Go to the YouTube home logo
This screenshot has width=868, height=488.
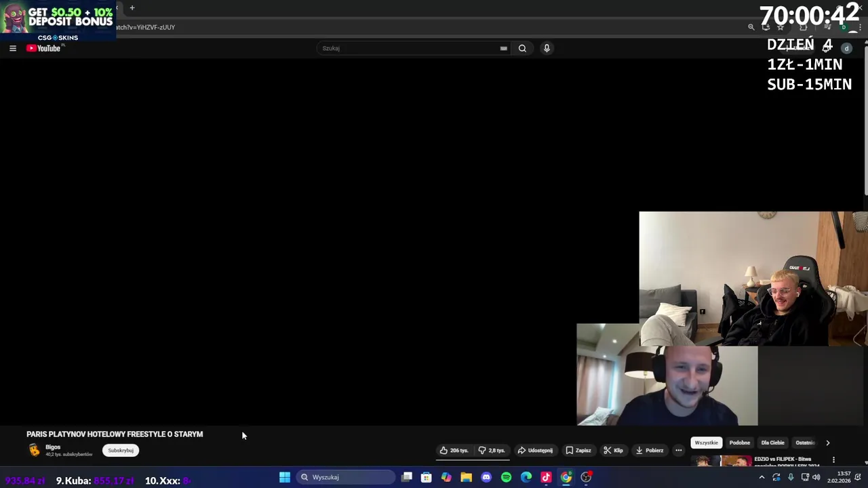pos(43,48)
